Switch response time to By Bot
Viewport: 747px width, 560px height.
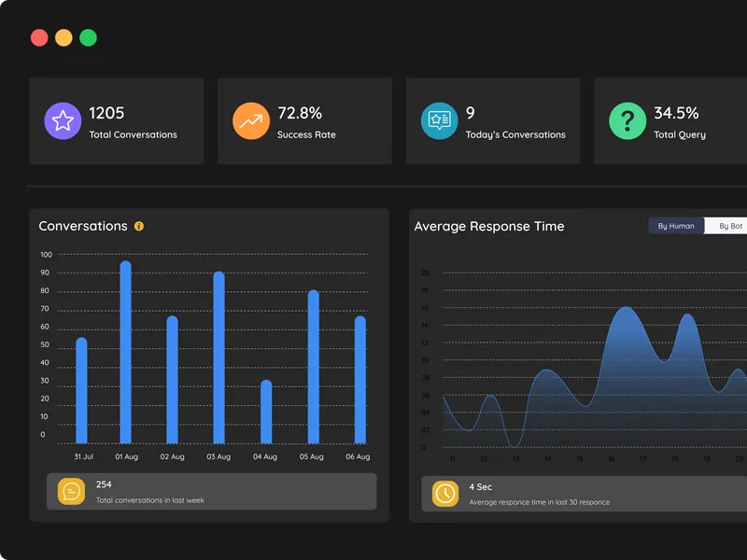tap(728, 226)
